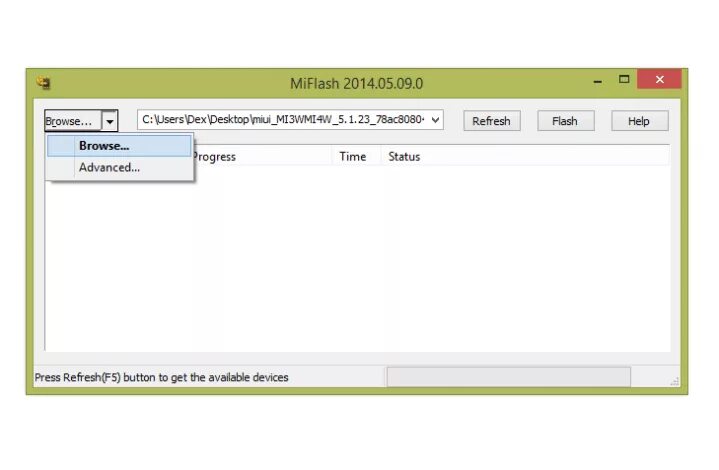Close the MiFlash window
The width and height of the screenshot is (719, 470).
pos(659,79)
